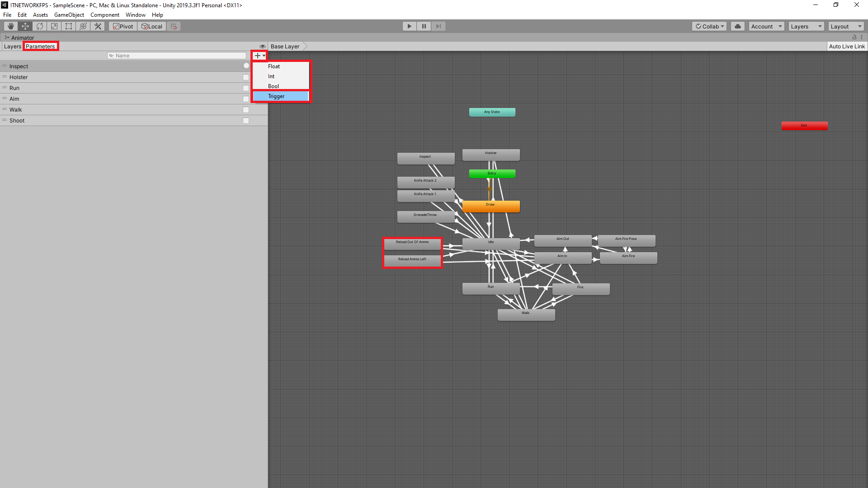Open the Layers dropdown in the toolbar
The height and width of the screenshot is (488, 868).
click(x=806, y=26)
